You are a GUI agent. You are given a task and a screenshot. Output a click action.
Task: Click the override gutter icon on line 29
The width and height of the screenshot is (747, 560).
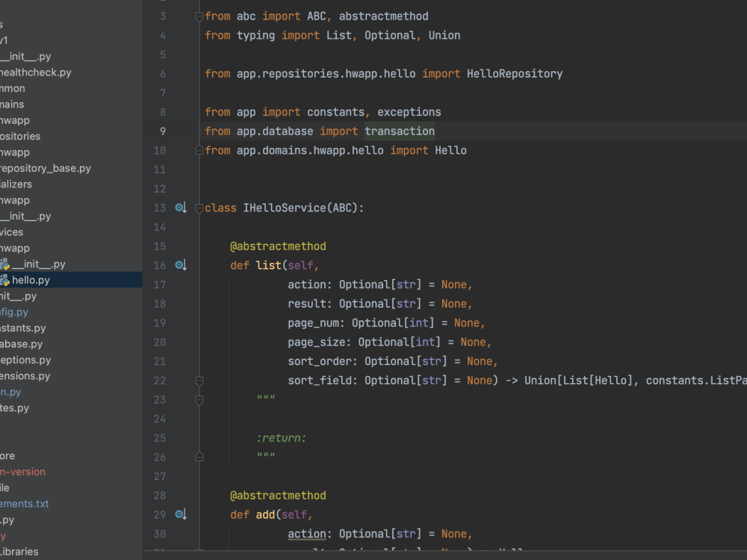point(181,514)
